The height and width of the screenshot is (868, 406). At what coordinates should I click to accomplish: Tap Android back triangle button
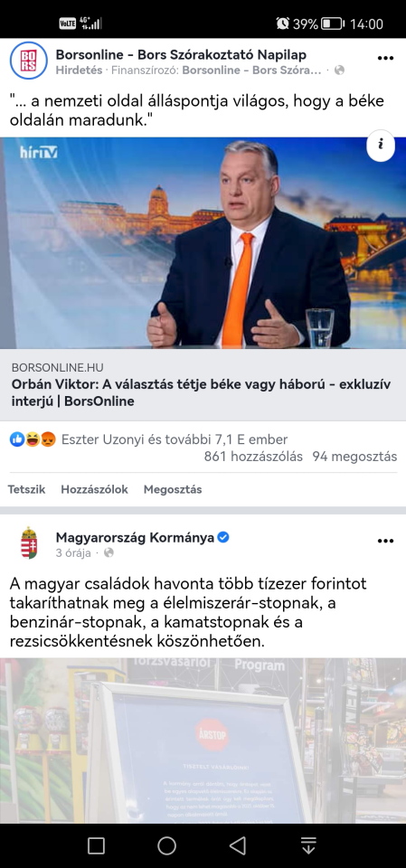(238, 845)
